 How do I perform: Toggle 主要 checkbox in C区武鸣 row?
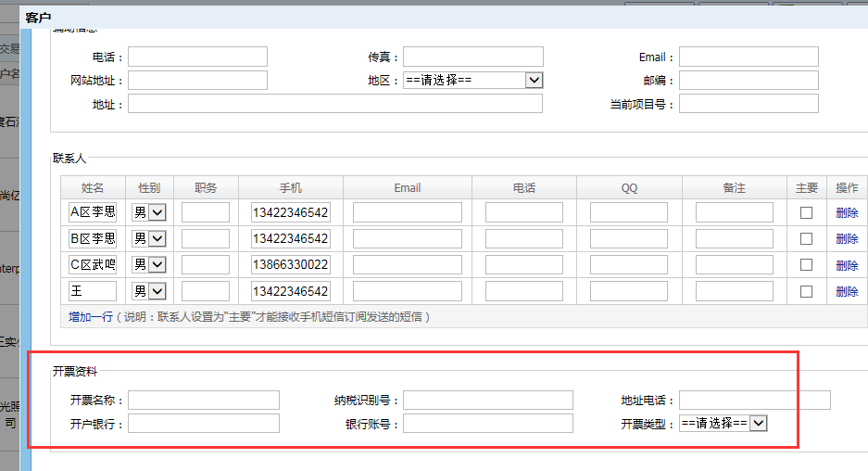pos(806,264)
